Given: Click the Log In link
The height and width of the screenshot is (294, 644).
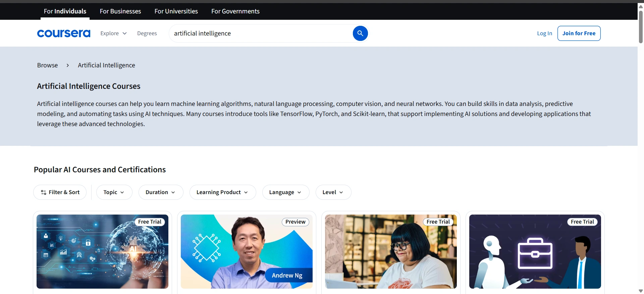Looking at the screenshot, I should pyautogui.click(x=544, y=33).
